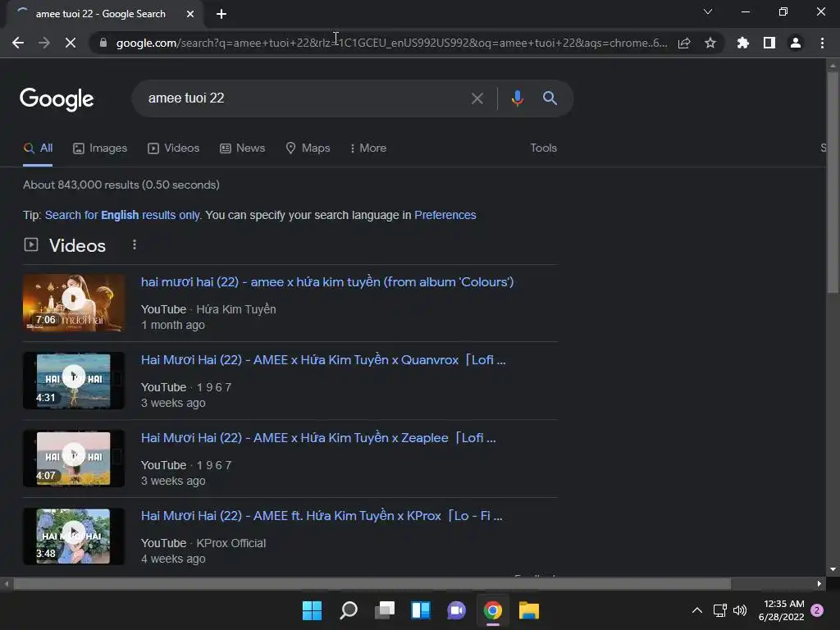
Task: Open Widgets from taskbar
Action: [421, 610]
